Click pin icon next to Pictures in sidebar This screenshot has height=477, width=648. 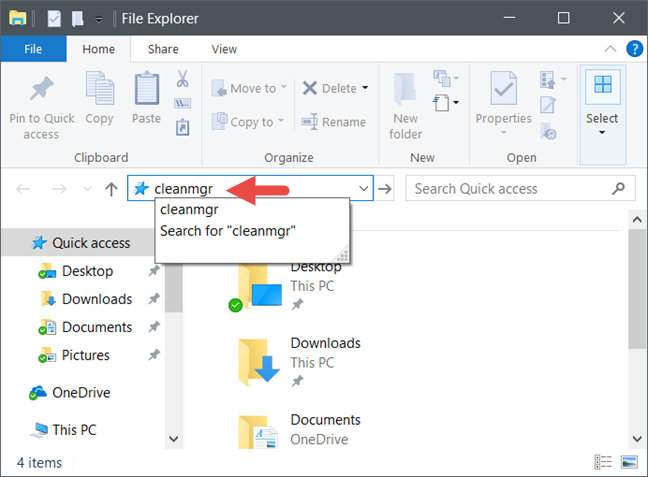pyautogui.click(x=154, y=355)
